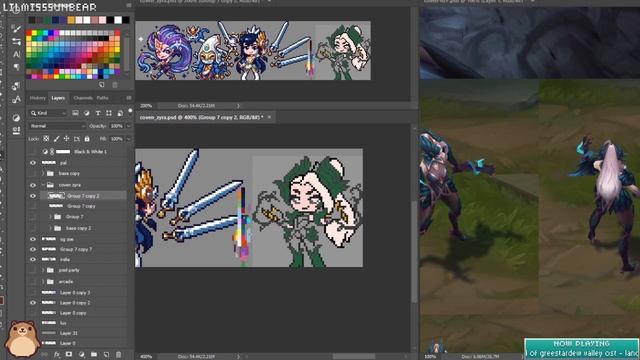Viewport: 640px width, 360px height.
Task: Open the Adjustments panel circle icon
Action: coord(16,118)
